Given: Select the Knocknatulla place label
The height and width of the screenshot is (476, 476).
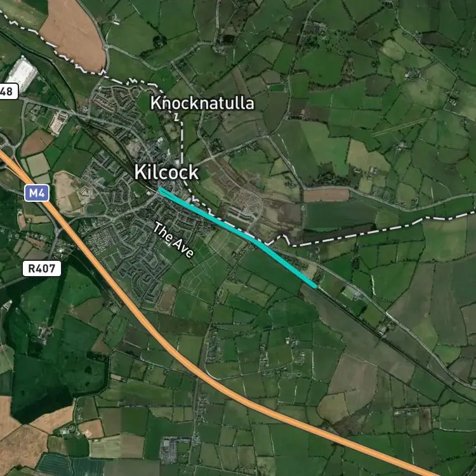Looking at the screenshot, I should pos(202,103).
